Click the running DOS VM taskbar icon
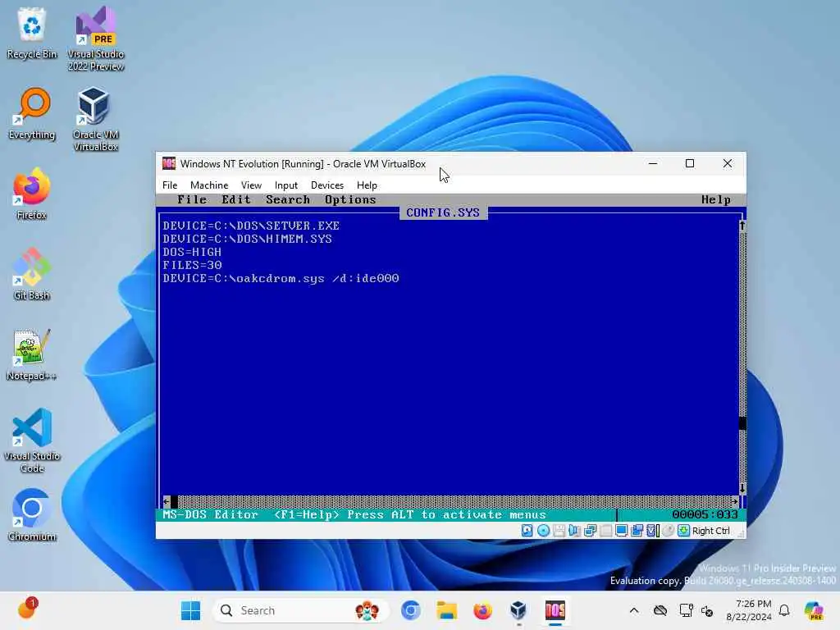The height and width of the screenshot is (630, 840). tap(555, 610)
